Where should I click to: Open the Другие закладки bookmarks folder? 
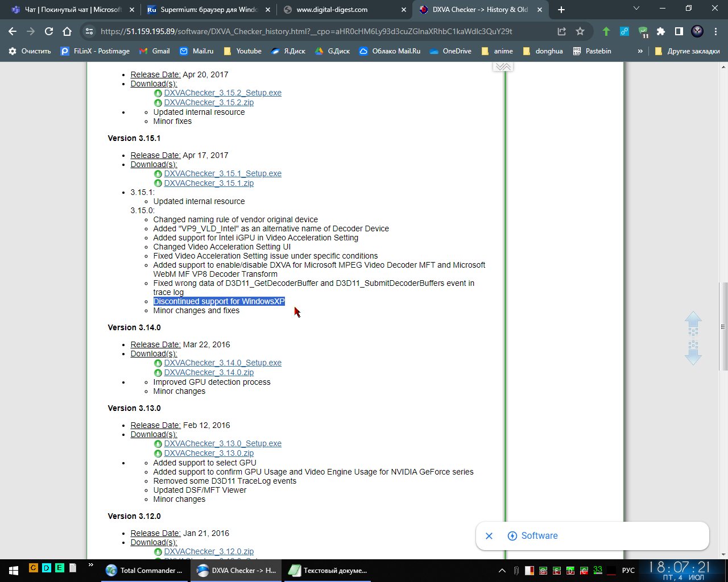687,51
